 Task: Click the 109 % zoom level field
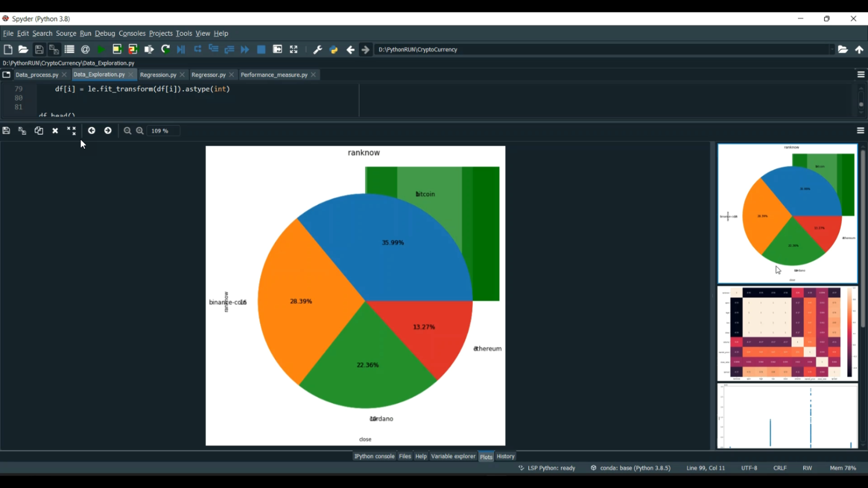pos(163,131)
